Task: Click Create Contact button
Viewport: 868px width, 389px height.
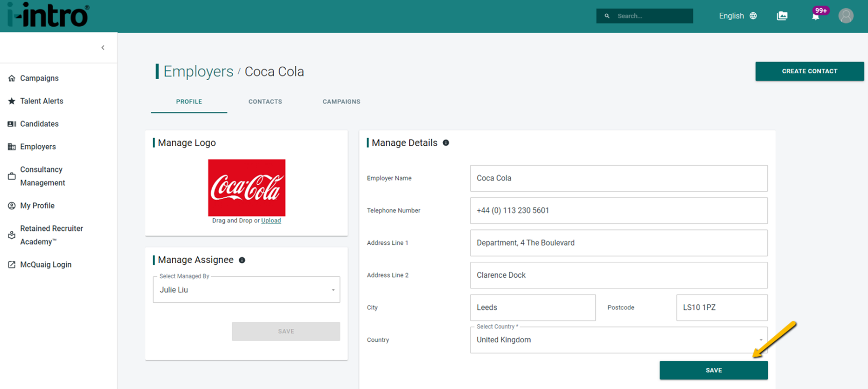Action: [809, 71]
